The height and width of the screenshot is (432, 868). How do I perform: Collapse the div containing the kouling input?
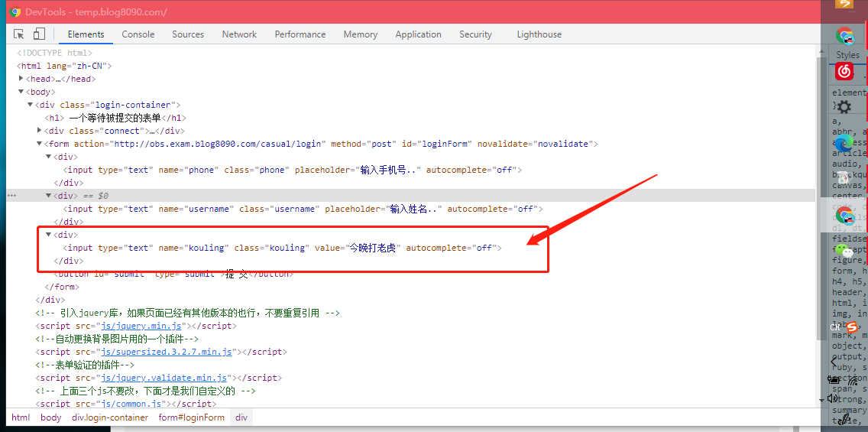point(48,235)
